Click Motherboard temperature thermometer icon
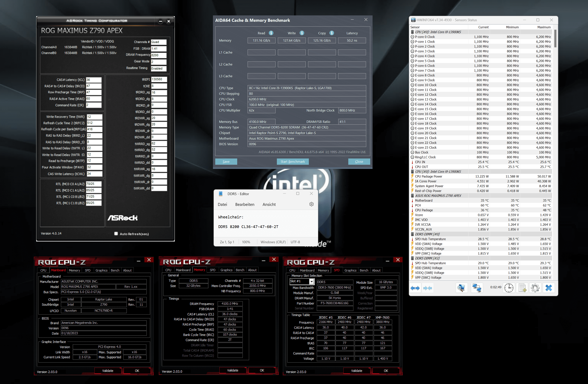Image resolution: width=588 pixels, height=384 pixels. click(412, 200)
